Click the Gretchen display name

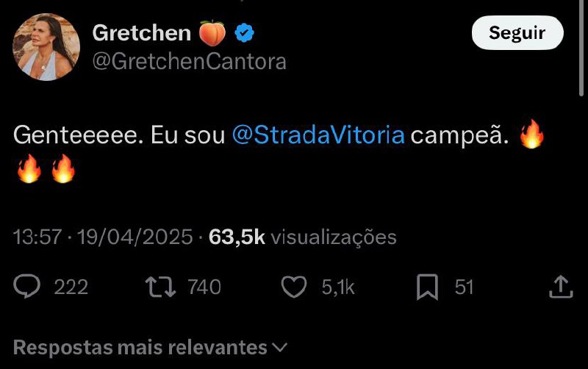tap(141, 33)
